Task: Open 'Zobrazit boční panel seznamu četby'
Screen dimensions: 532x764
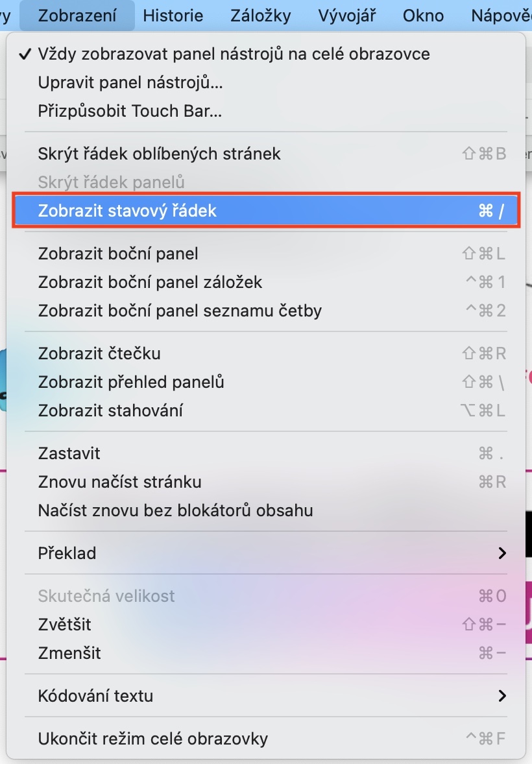Action: click(180, 311)
